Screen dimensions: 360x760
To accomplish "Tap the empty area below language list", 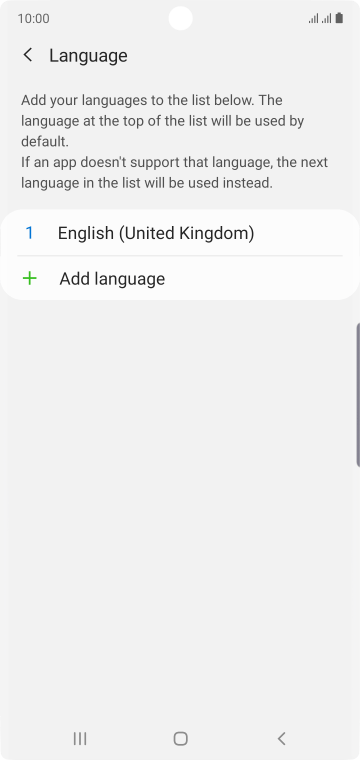I will (180, 509).
